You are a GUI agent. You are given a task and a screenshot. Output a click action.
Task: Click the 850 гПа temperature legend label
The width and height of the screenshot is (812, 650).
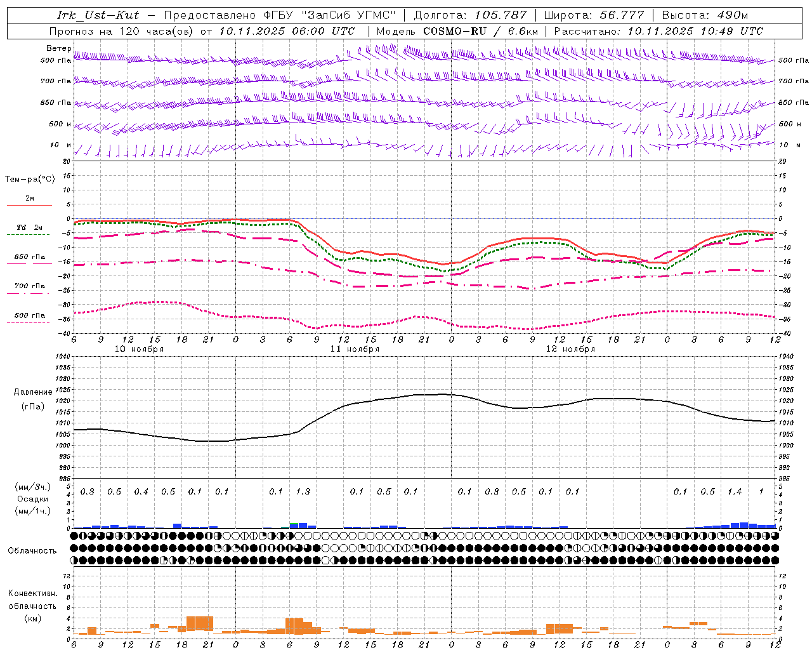coord(30,257)
